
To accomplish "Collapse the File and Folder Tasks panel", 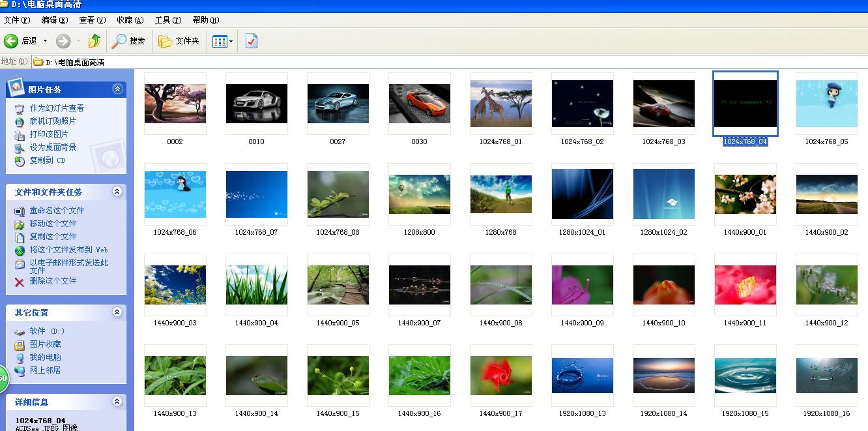I will (117, 192).
